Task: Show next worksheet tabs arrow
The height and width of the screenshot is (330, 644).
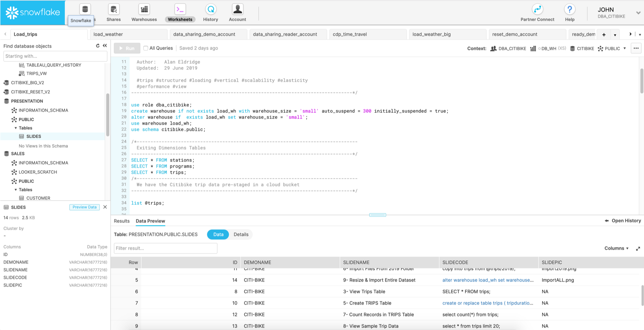Action: point(630,34)
